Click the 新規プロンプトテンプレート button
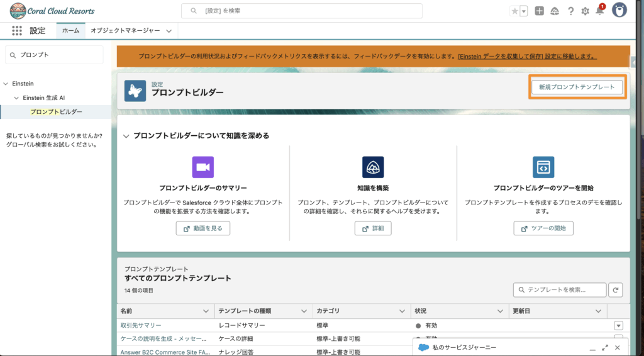 point(577,87)
